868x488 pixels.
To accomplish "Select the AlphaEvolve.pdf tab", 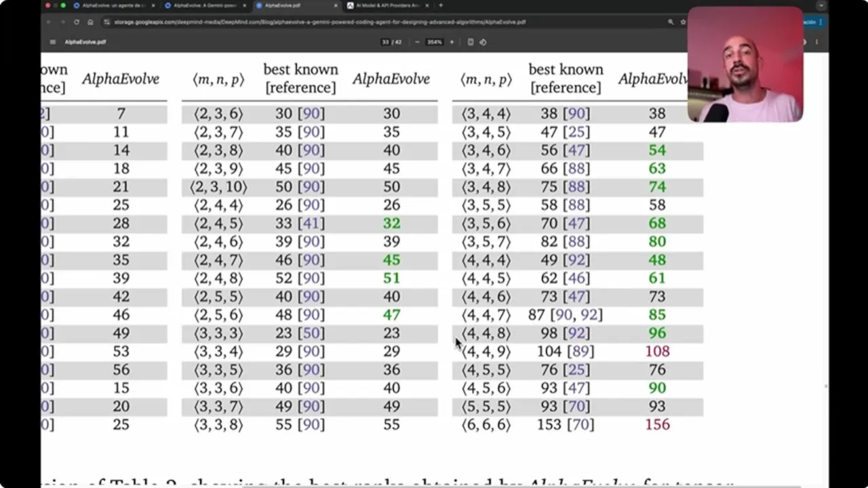I will 297,5.
